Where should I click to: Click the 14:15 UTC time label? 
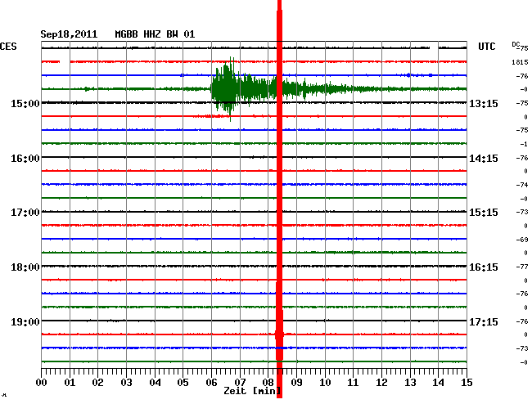(484, 159)
